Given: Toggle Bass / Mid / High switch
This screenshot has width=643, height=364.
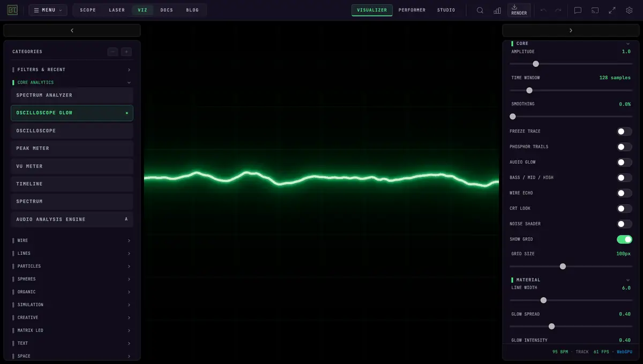Looking at the screenshot, I should pos(624,178).
